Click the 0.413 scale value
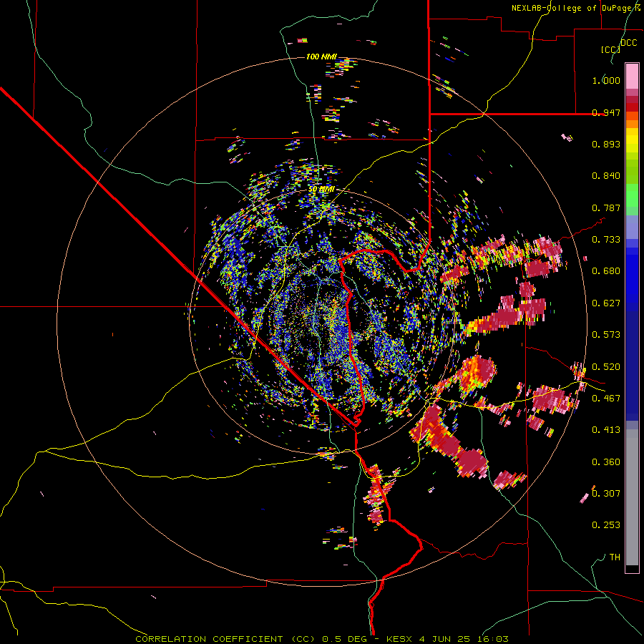 (606, 430)
